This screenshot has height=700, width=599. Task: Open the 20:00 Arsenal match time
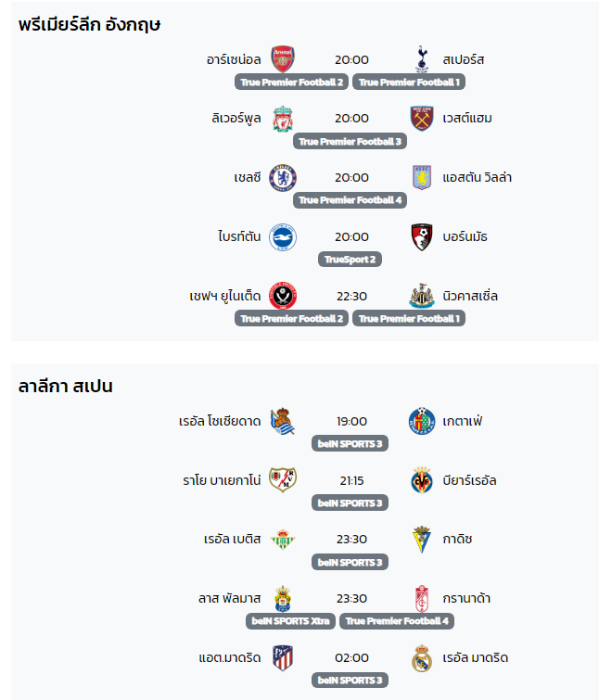351,59
